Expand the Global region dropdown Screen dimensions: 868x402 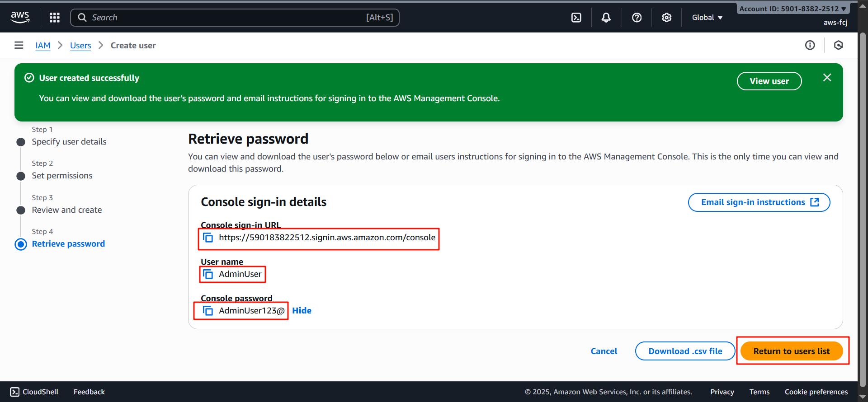708,18
